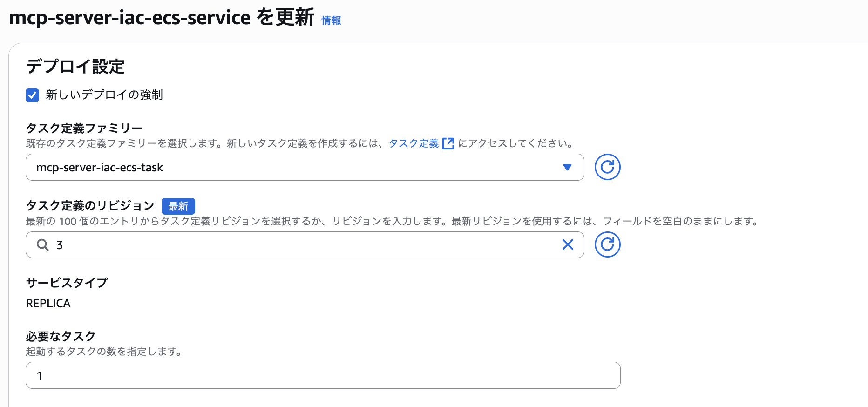Click the circular refresh icon next to the revision box
868x407 pixels.
(607, 244)
